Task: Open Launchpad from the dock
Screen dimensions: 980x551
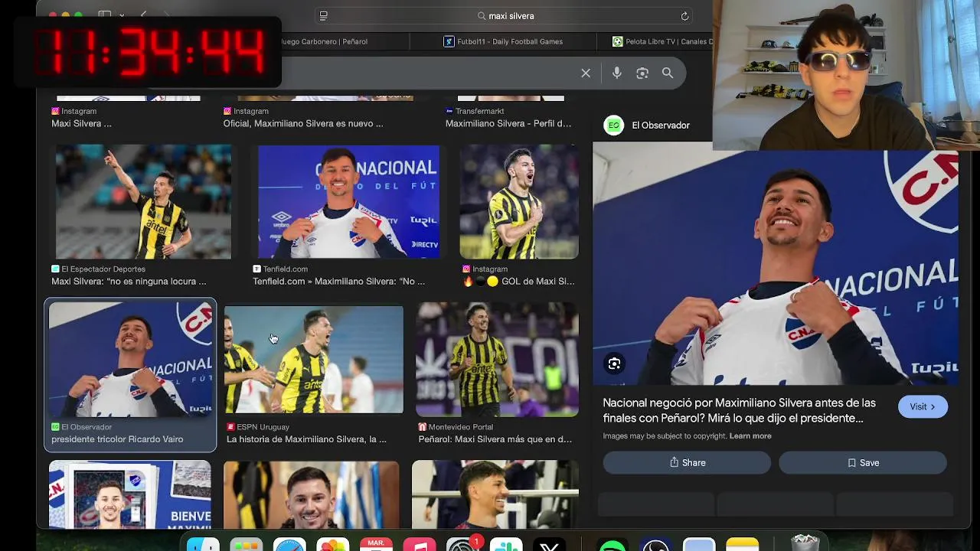Action: 246,545
